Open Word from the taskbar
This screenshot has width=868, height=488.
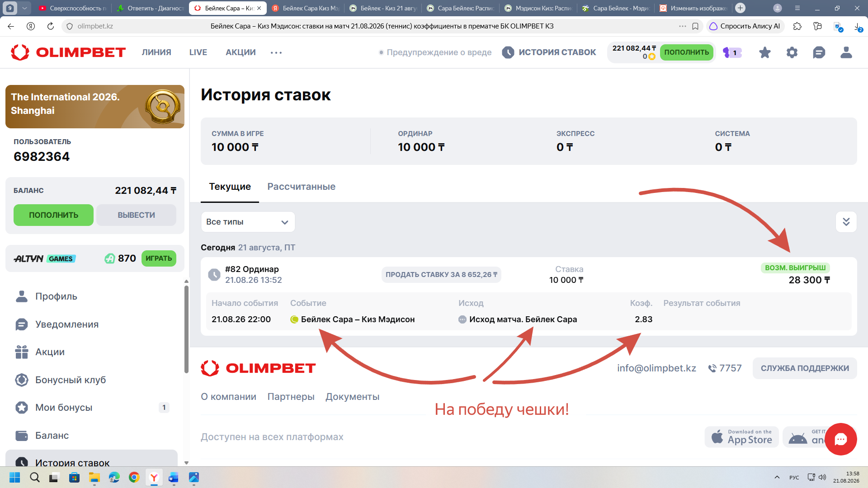174,477
